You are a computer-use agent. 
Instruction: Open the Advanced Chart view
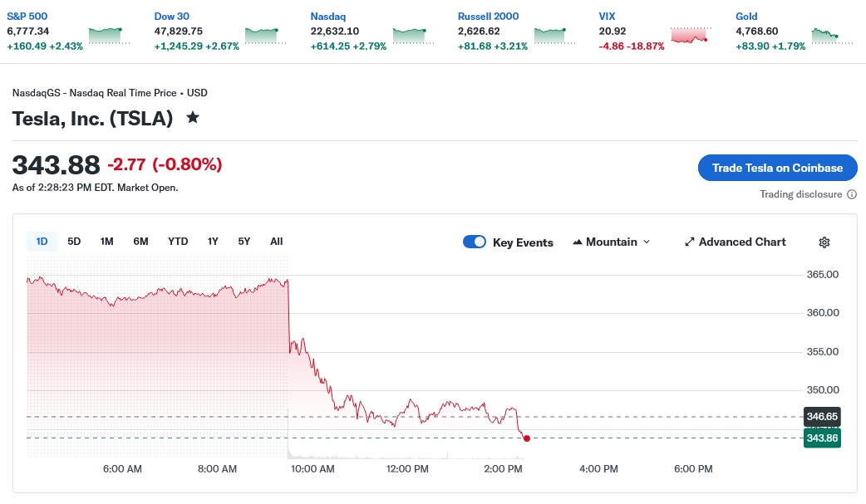point(735,242)
